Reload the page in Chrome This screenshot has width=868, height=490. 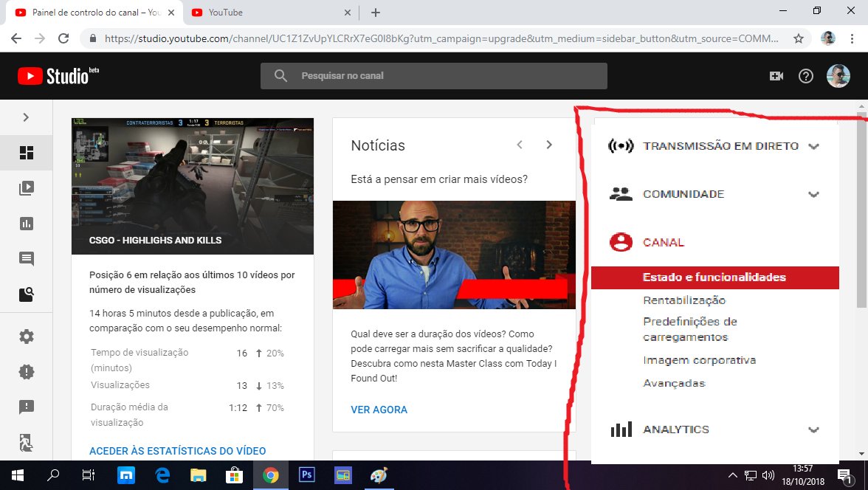click(x=63, y=38)
